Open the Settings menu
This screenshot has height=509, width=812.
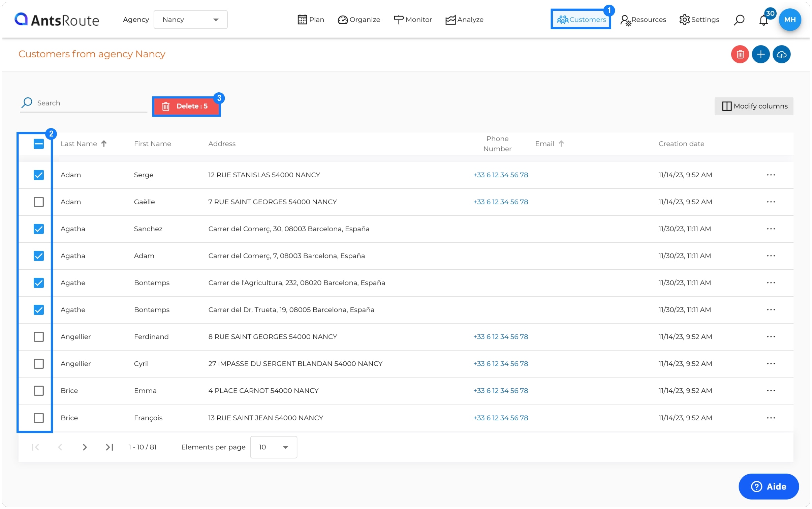pos(699,20)
